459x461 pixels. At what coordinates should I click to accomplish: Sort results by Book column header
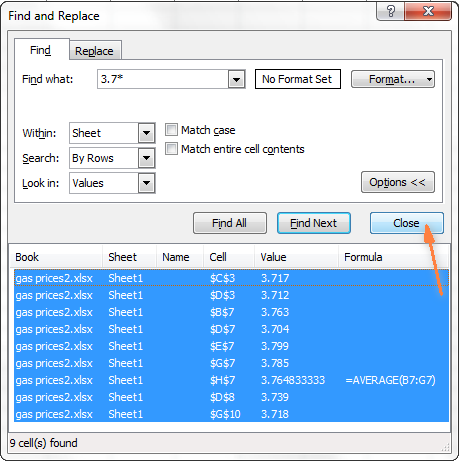(56, 257)
